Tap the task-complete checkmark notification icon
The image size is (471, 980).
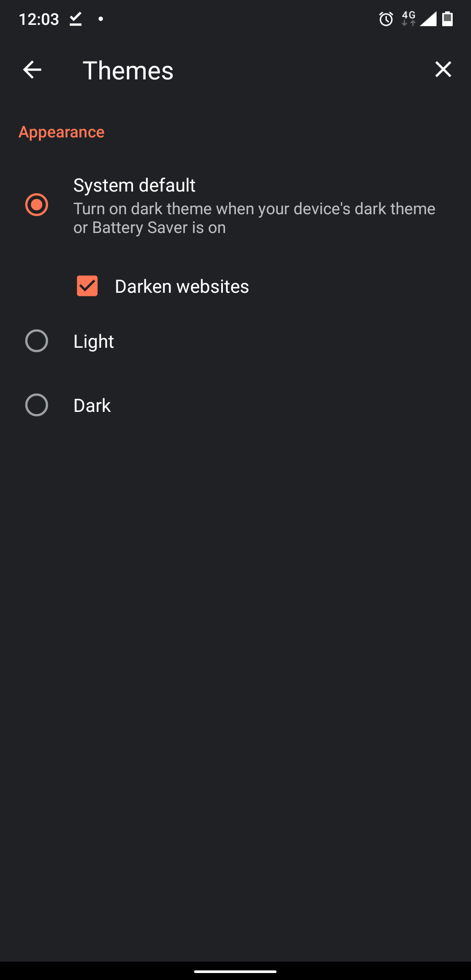click(76, 19)
